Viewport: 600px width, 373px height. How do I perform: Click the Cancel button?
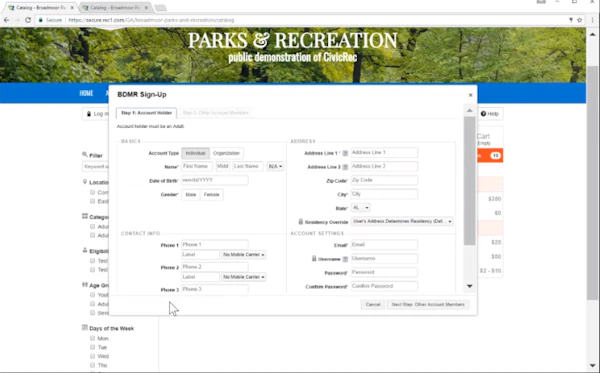(373, 305)
